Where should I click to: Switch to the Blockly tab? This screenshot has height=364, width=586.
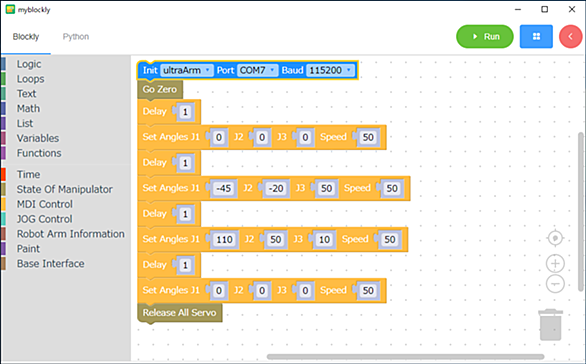coord(26,37)
